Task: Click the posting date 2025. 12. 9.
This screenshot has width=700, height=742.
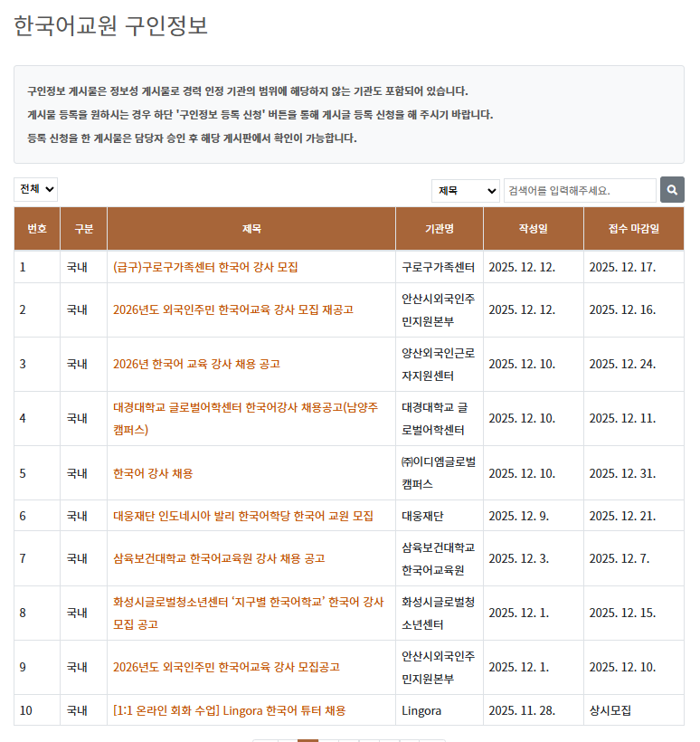Action: coord(519,517)
